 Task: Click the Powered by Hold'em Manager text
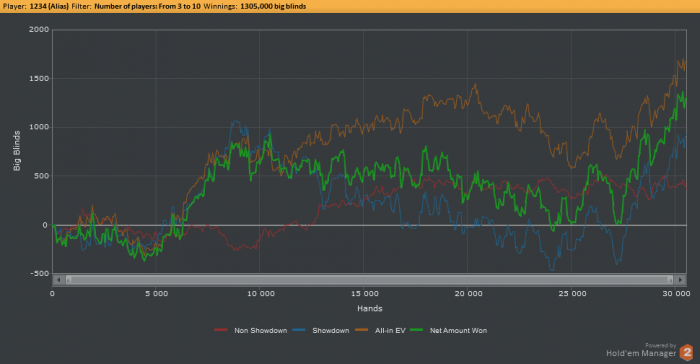point(641,351)
